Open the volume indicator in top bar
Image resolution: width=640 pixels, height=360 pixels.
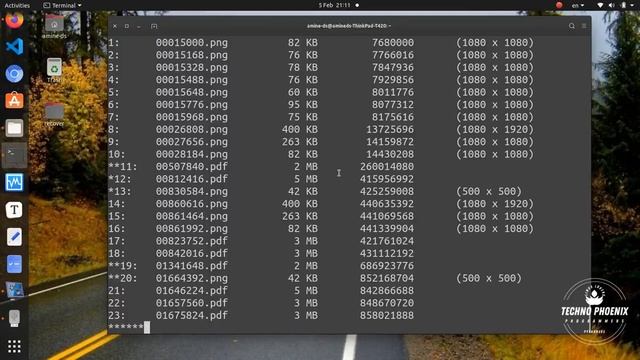coord(611,5)
